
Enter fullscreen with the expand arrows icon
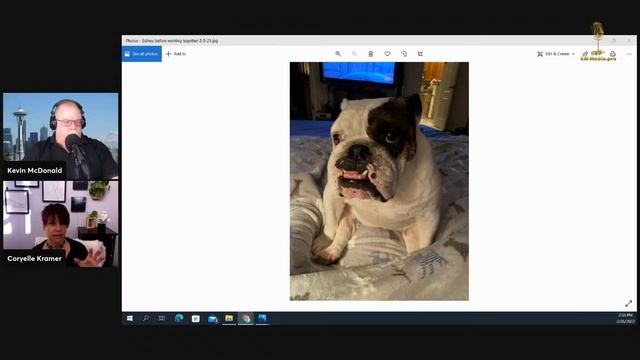click(x=629, y=304)
